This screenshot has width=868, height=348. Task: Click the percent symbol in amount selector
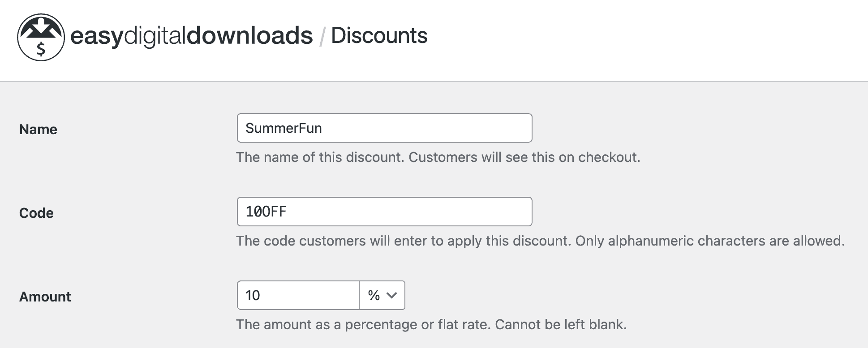(x=374, y=295)
